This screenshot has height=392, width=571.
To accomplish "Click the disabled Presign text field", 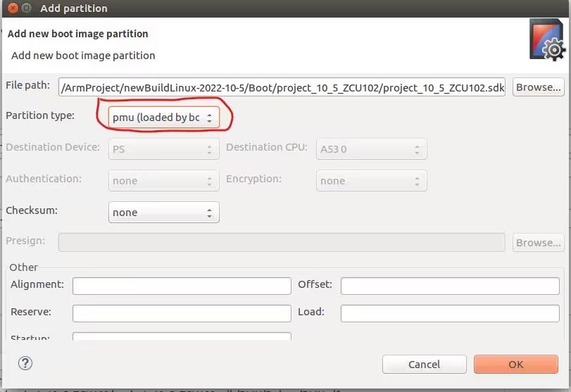I will [x=282, y=242].
